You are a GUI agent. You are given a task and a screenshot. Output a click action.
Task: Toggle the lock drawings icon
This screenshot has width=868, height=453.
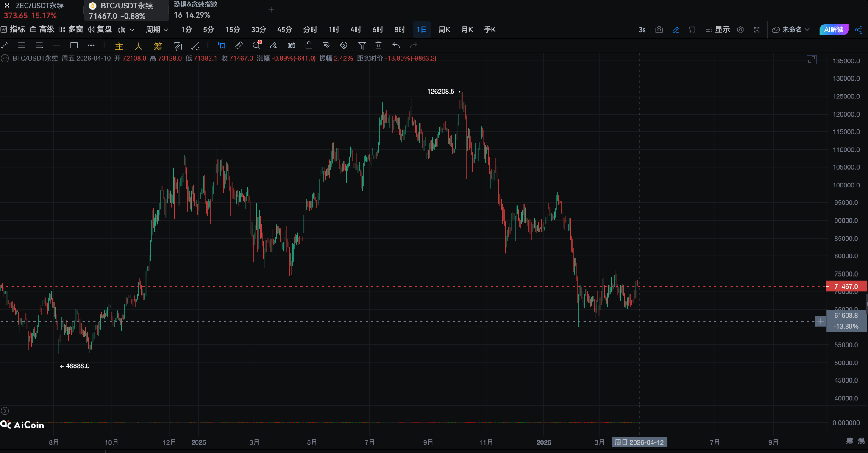[x=309, y=45]
